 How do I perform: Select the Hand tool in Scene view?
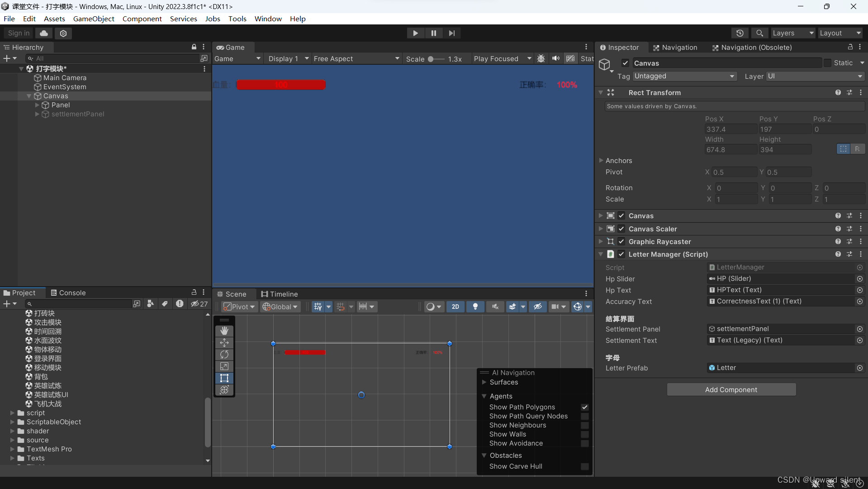pos(224,331)
